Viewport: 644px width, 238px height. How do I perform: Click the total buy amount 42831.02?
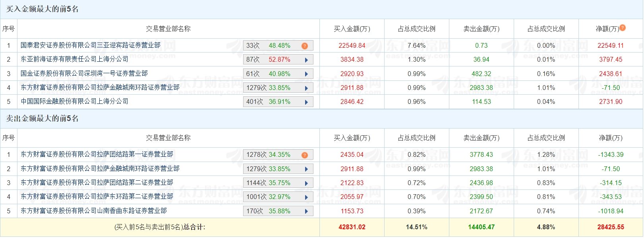click(x=352, y=227)
